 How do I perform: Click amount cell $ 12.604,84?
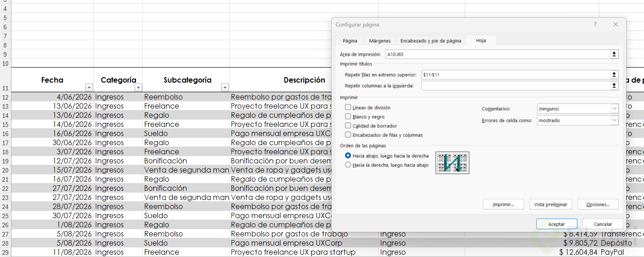532,252
